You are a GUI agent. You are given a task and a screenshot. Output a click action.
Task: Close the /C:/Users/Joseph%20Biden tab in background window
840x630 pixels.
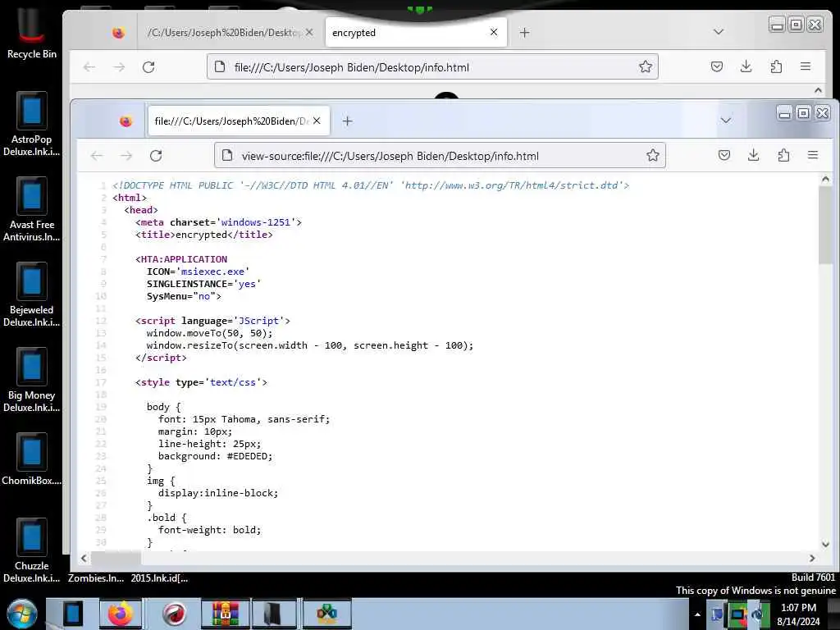[309, 32]
